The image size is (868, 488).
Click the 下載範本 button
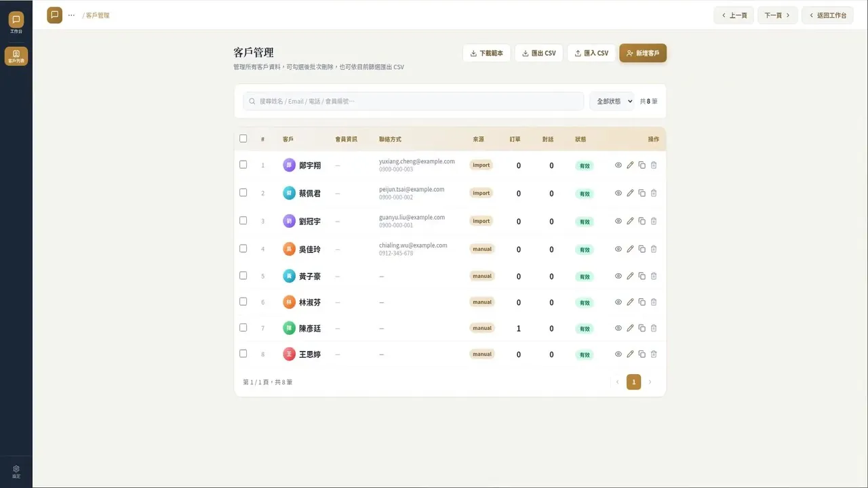[487, 53]
